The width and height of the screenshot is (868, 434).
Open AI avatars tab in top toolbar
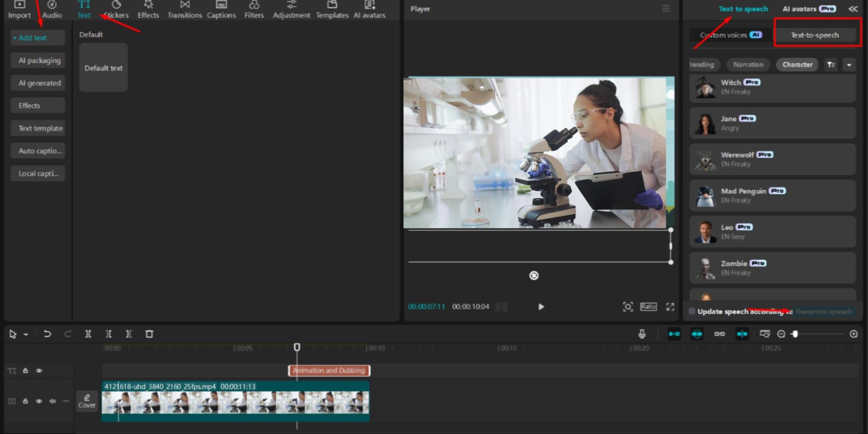tap(370, 10)
